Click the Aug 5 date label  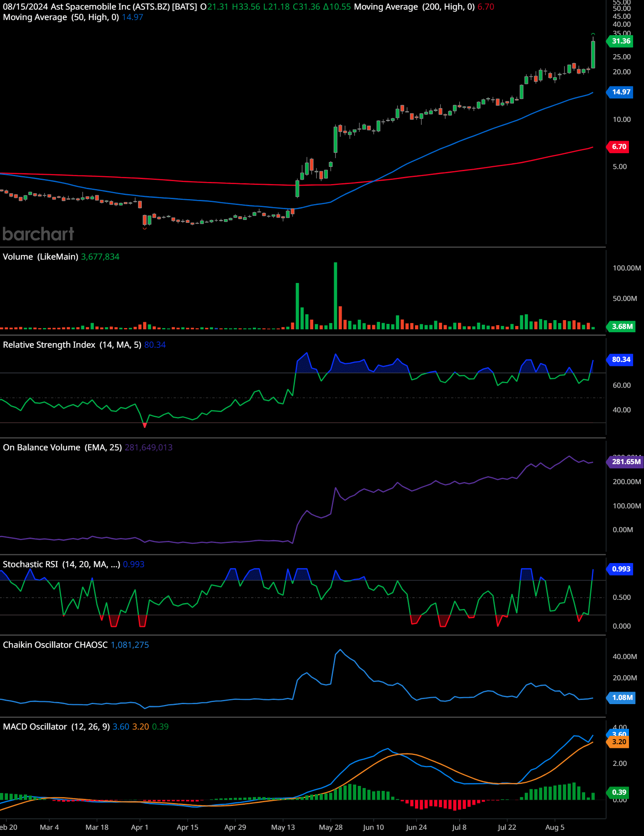[x=555, y=827]
